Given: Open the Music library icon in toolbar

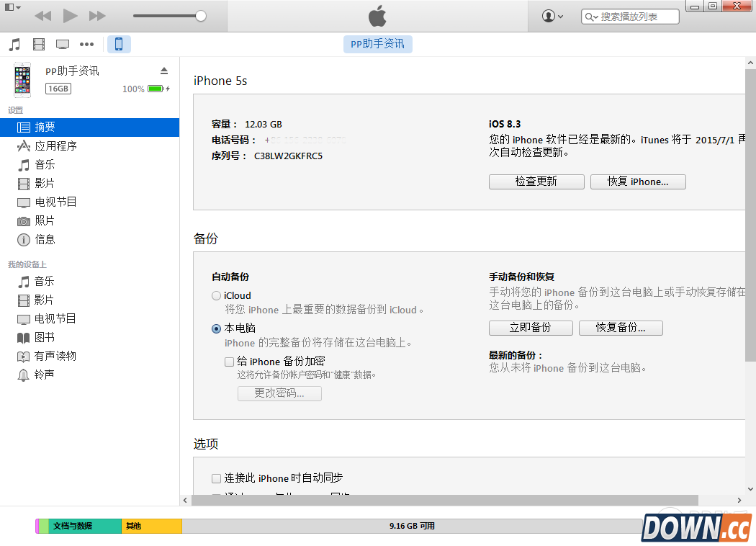Looking at the screenshot, I should (14, 44).
